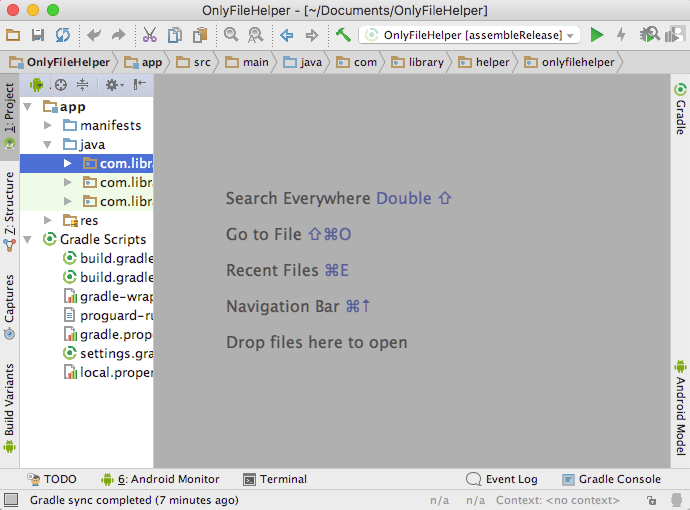Click the Redo arrow icon
The image size is (690, 510).
click(x=118, y=35)
